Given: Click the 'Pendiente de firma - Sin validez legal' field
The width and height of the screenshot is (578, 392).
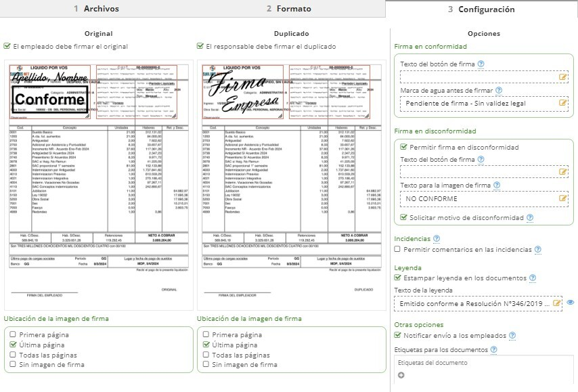Looking at the screenshot, I should [484, 104].
